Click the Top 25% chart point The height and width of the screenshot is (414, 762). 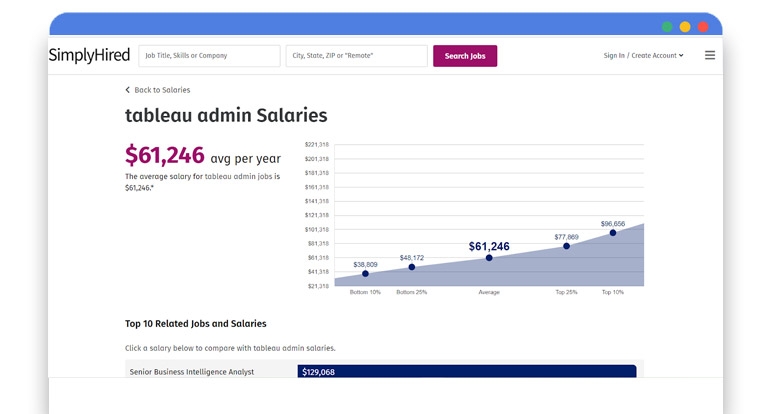[566, 246]
